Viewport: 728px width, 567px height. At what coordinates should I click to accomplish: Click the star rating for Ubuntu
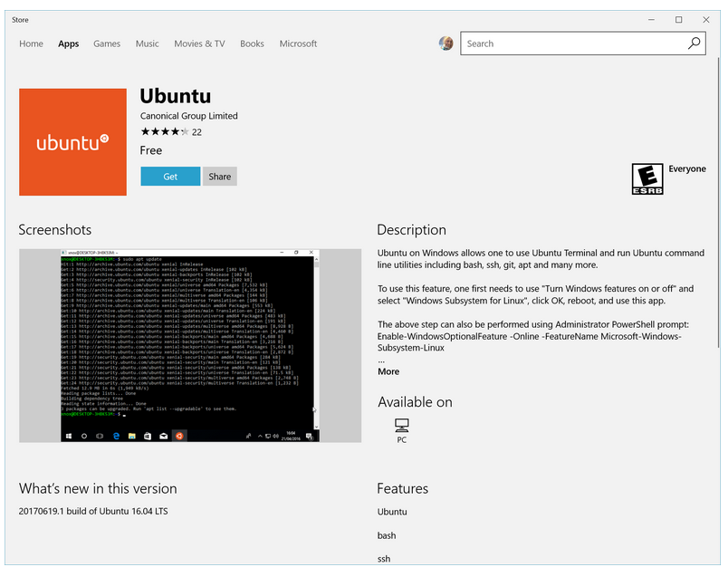tap(165, 132)
